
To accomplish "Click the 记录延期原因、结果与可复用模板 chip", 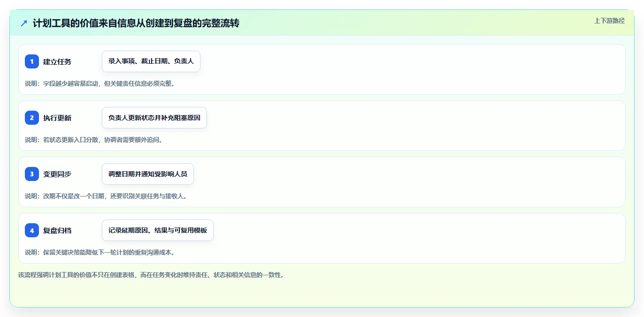I will tap(158, 230).
